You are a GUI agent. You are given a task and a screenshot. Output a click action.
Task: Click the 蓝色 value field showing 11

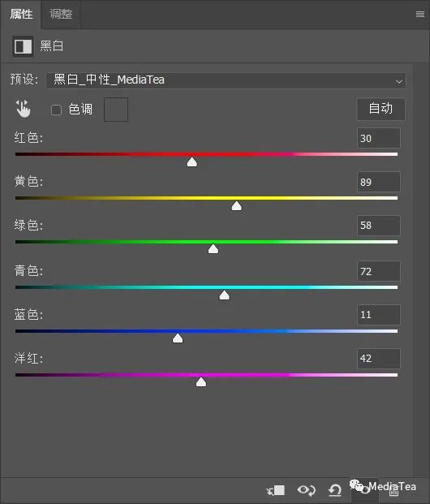click(x=379, y=314)
